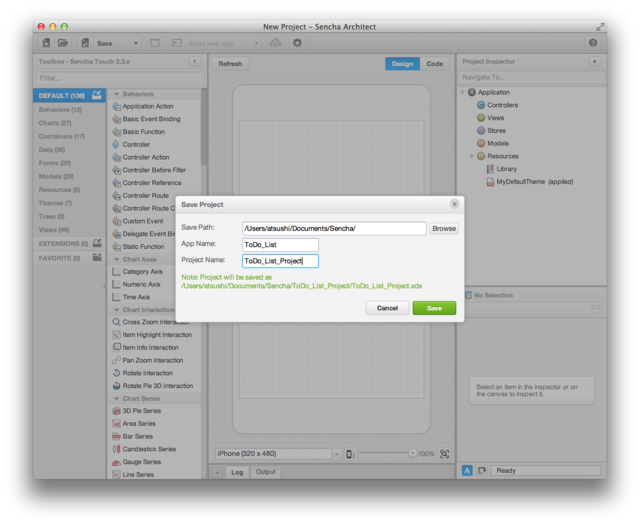Click the zoom-to-fit icon beside 100%

[x=445, y=454]
